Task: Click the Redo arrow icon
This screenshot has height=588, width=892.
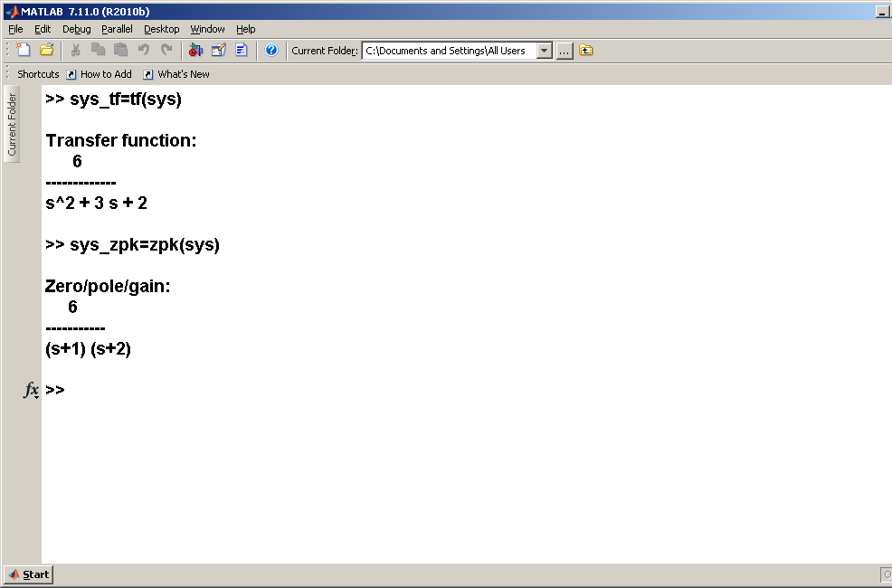Action: [x=166, y=50]
